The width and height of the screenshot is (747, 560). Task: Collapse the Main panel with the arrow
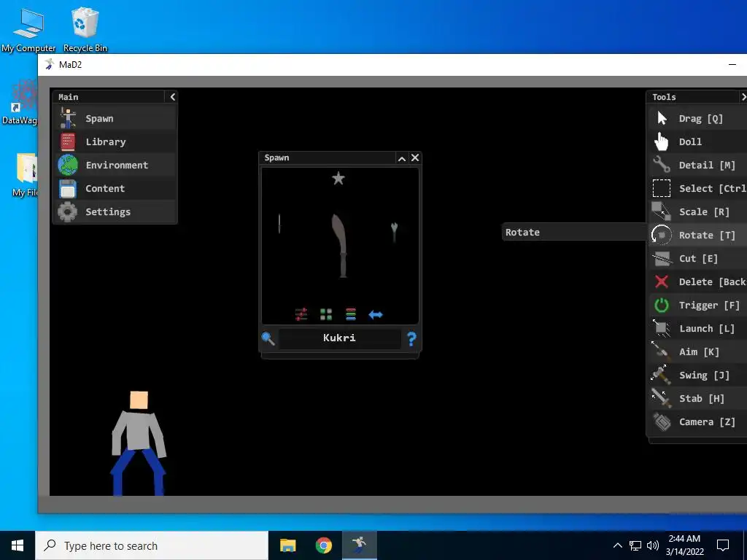coord(172,97)
